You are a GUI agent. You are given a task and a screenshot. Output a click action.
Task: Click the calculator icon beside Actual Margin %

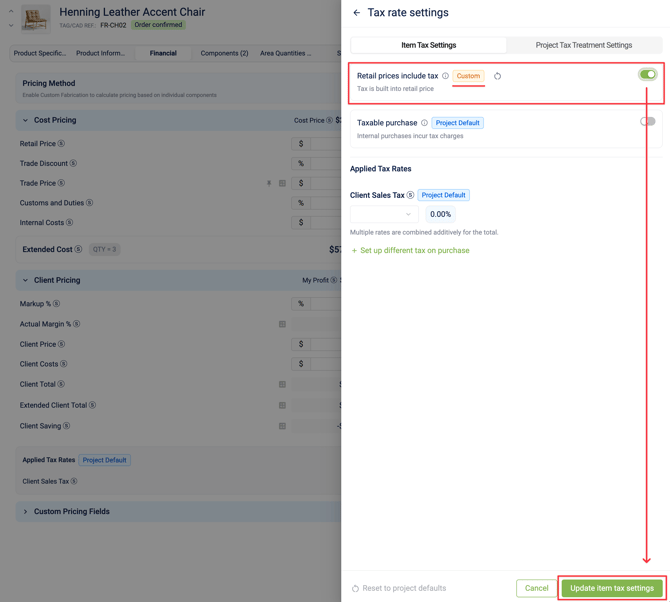[282, 324]
